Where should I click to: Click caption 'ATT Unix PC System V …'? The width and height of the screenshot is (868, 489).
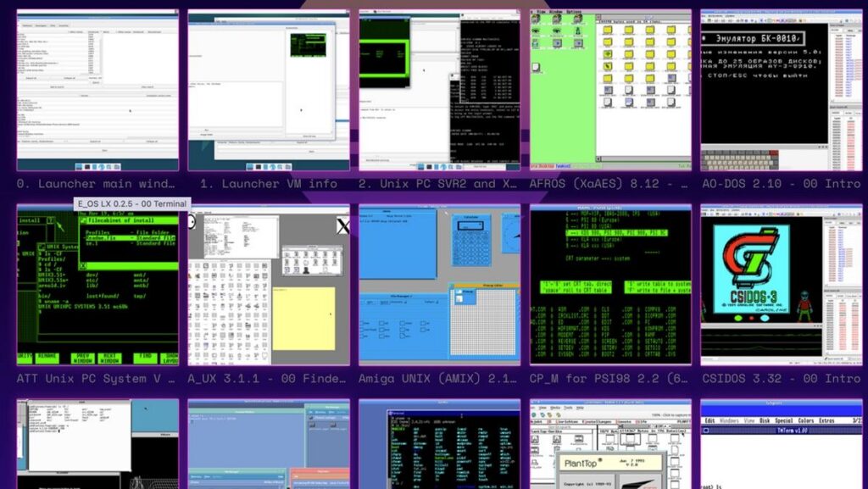point(96,379)
